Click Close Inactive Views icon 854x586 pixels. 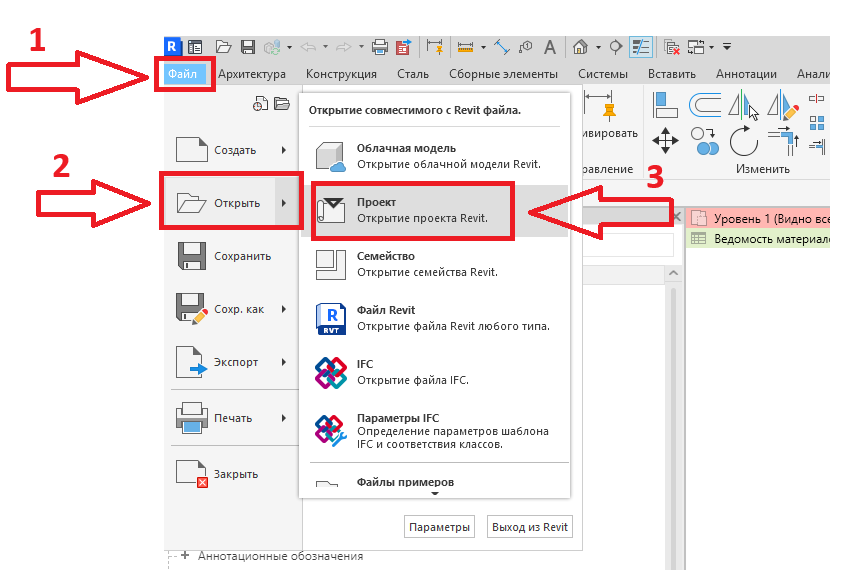pos(672,47)
